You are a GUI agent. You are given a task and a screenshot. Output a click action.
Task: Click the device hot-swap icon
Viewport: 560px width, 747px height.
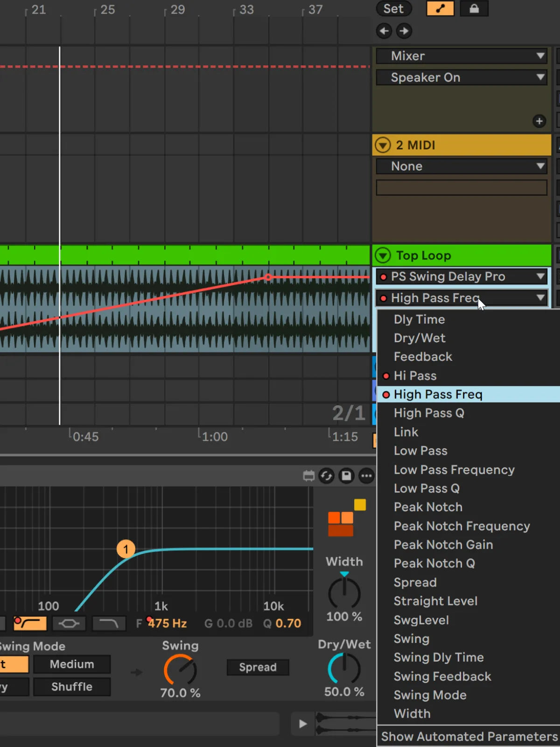326,476
